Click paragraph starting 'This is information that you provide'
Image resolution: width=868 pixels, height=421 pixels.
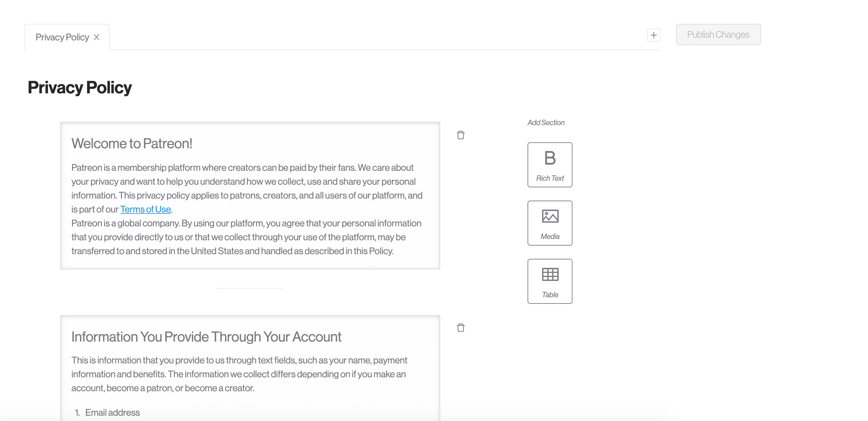[x=239, y=374]
